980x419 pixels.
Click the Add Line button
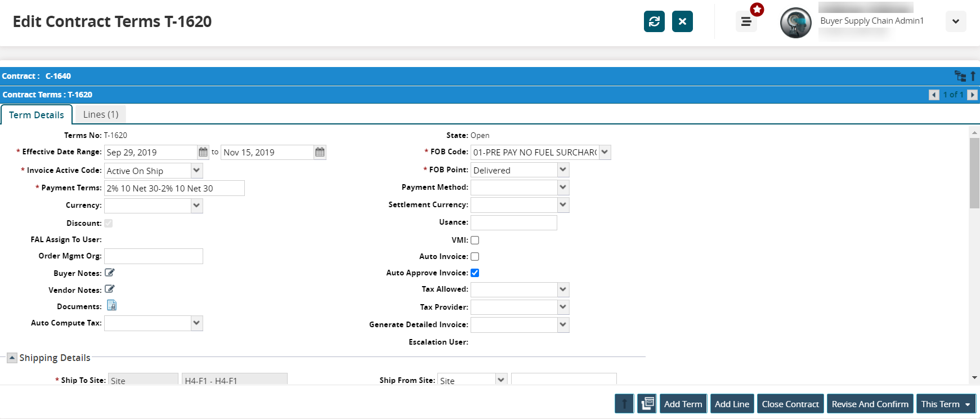coord(732,404)
